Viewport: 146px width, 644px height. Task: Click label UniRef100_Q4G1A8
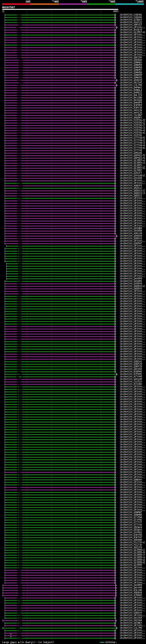(x=131, y=379)
